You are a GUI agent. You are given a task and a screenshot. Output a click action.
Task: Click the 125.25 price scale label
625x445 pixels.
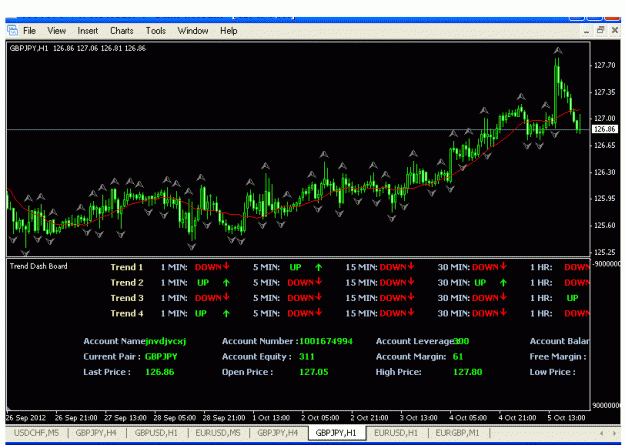605,252
